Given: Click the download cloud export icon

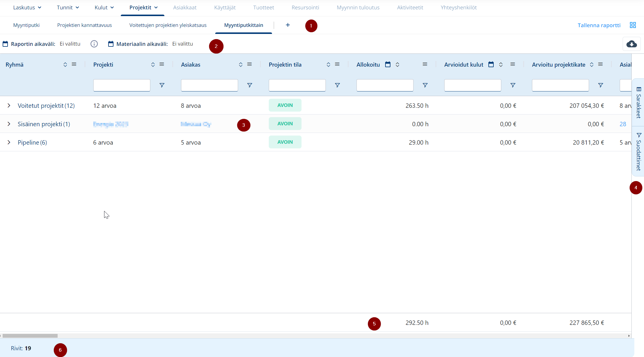Looking at the screenshot, I should (x=632, y=44).
